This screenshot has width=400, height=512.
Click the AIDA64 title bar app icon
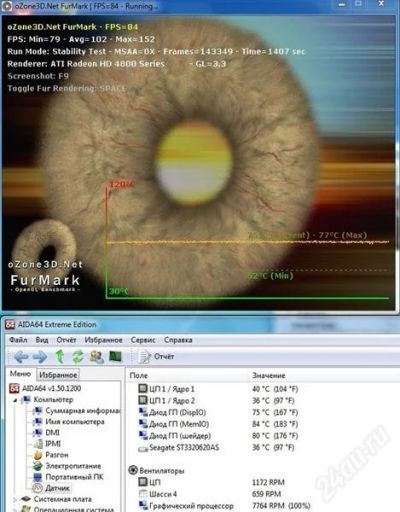10,325
